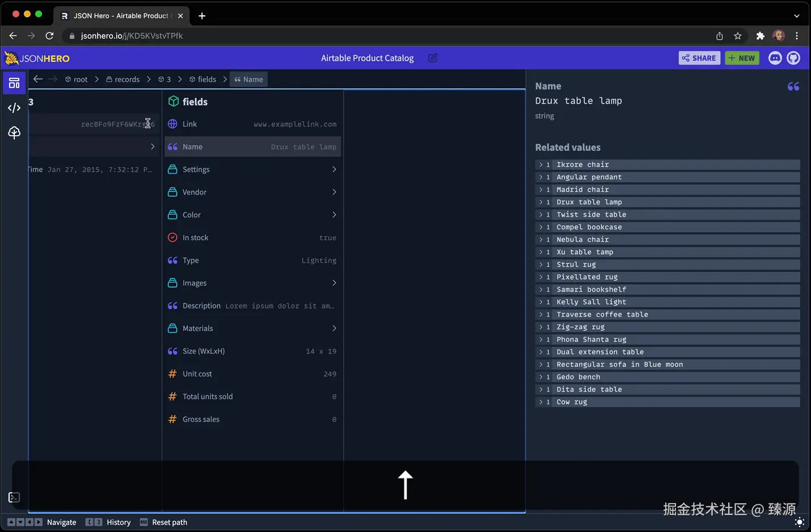Viewport: 811px width, 532px height.
Task: Open a new browser tab
Action: (202, 16)
